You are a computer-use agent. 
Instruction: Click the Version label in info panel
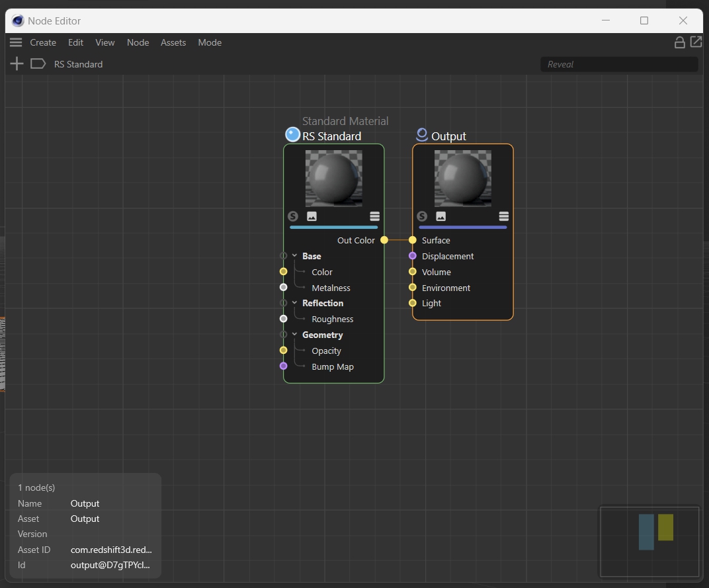point(32,534)
